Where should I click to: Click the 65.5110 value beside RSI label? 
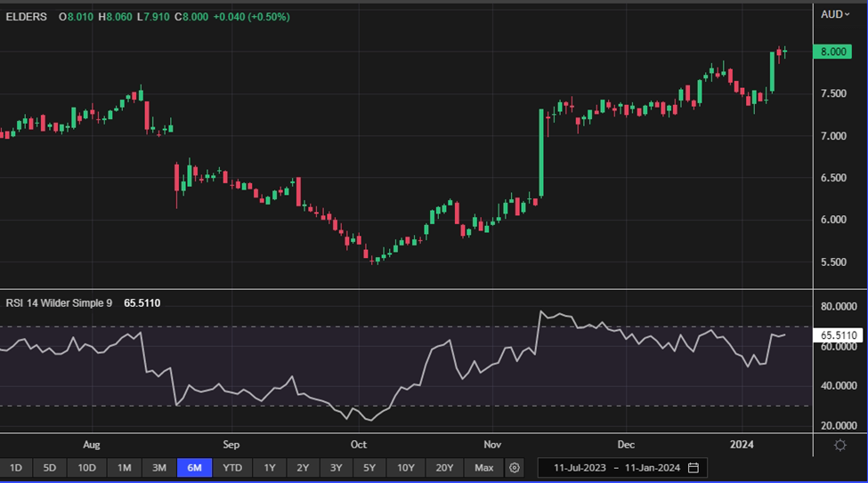[142, 303]
